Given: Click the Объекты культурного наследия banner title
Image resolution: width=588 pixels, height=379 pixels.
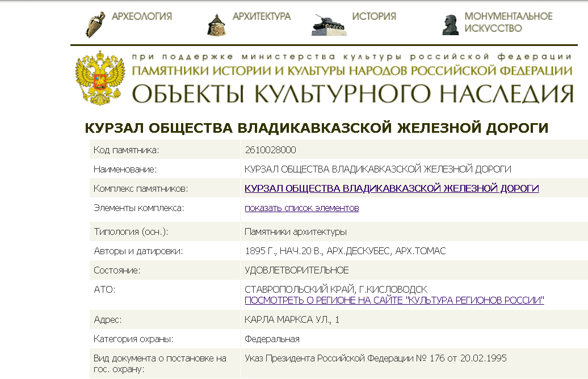Looking at the screenshot, I should point(352,94).
